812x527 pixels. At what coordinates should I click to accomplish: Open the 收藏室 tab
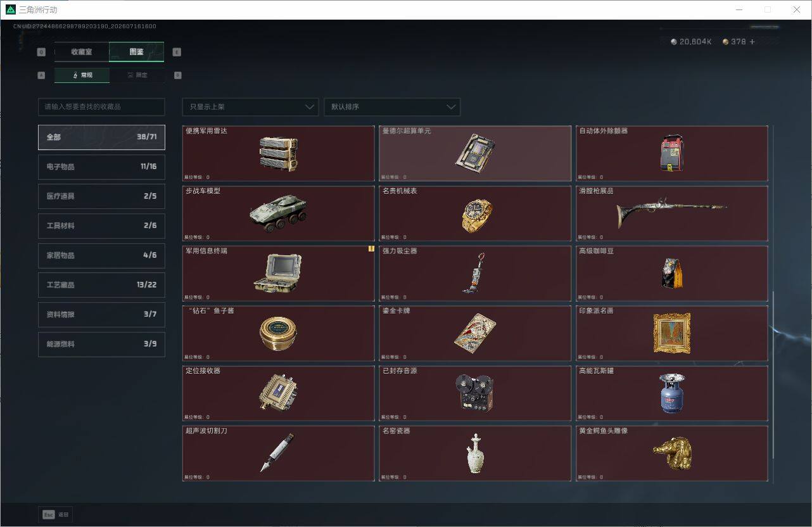pos(82,52)
